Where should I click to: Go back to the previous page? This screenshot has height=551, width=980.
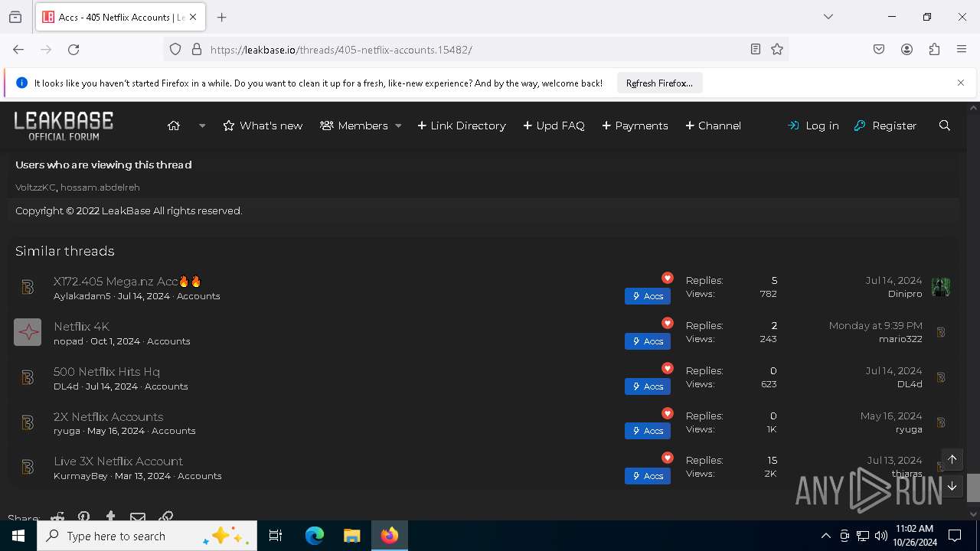pos(18,49)
